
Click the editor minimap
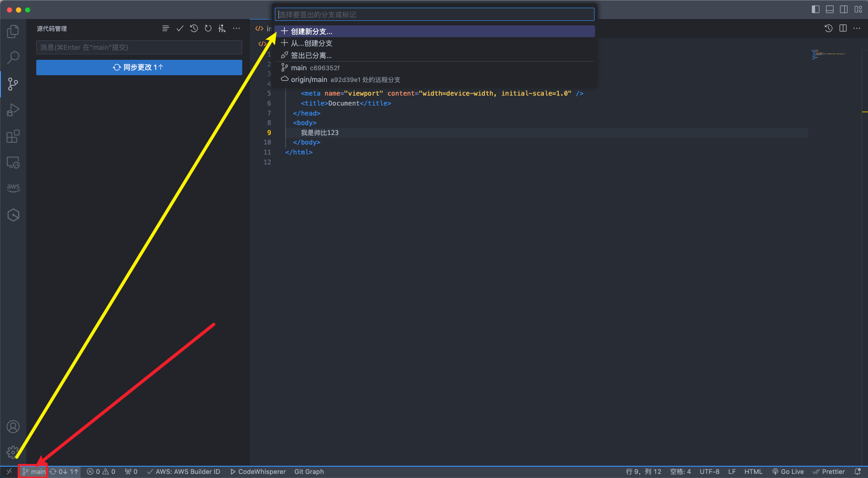click(x=828, y=54)
